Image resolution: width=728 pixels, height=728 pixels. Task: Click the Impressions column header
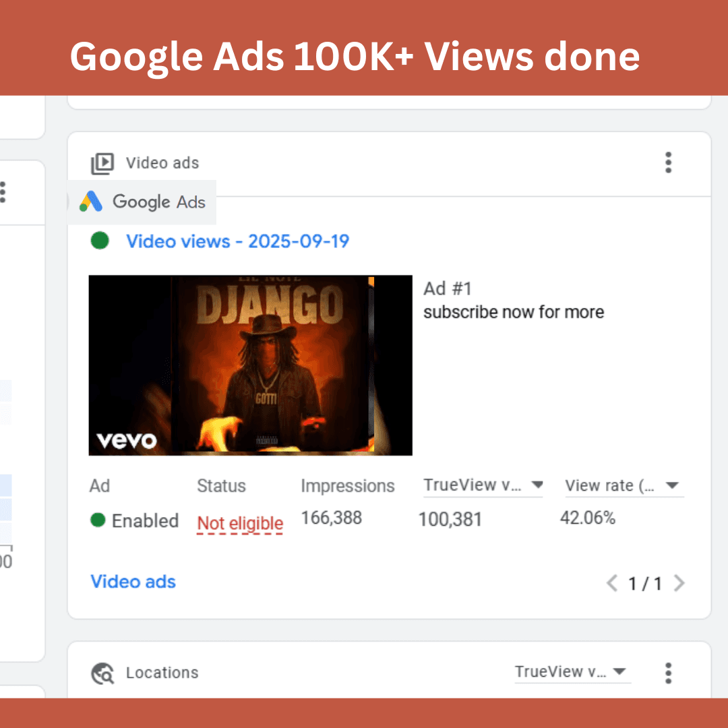[x=348, y=486]
